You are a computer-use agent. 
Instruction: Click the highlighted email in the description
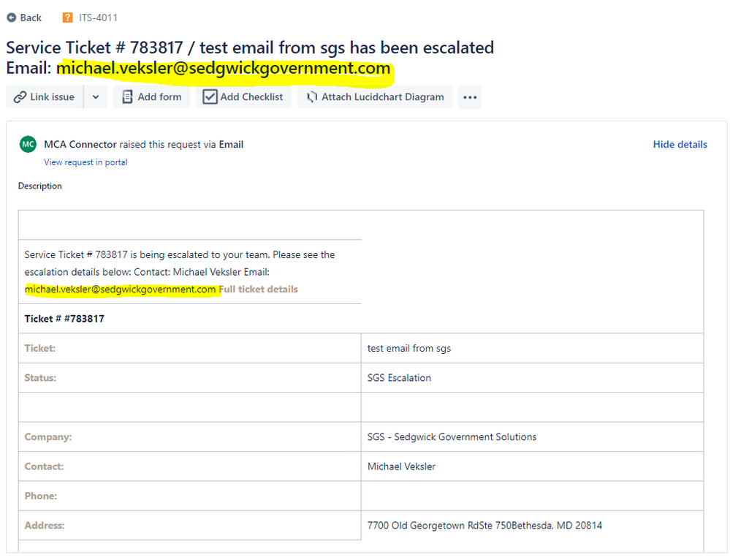[x=120, y=290]
